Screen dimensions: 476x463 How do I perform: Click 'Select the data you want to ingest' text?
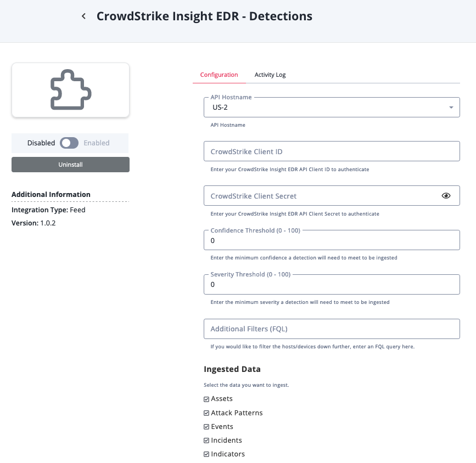pos(246,385)
